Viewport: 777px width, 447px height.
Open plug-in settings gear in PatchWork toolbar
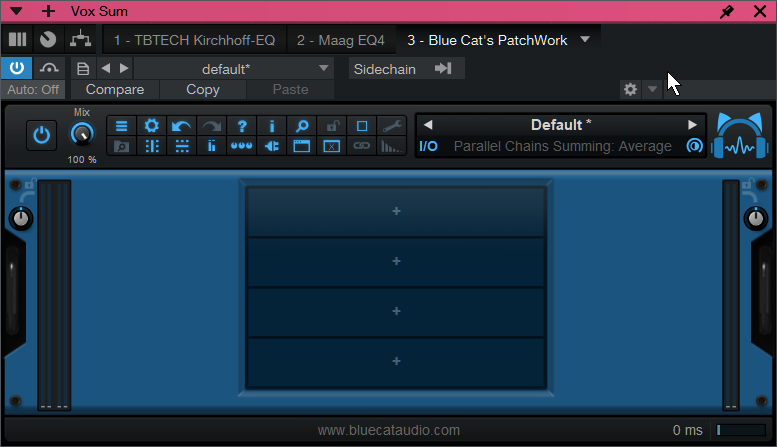[152, 126]
